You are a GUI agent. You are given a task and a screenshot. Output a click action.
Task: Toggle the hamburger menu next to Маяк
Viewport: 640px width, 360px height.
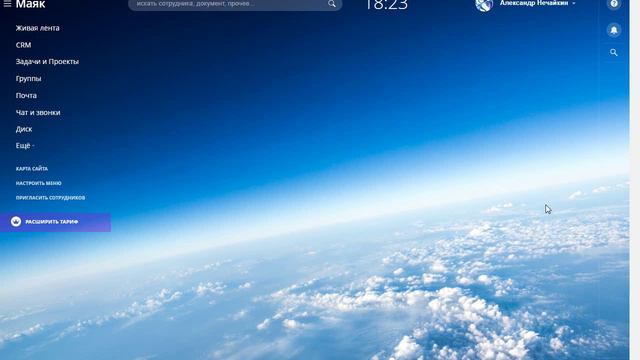(x=7, y=4)
